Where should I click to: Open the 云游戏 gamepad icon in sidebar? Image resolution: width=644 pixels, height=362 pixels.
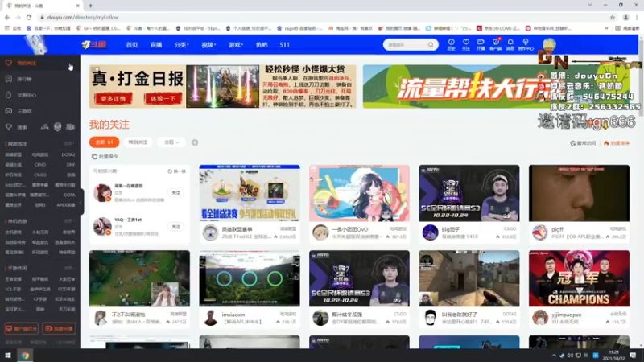(x=9, y=111)
